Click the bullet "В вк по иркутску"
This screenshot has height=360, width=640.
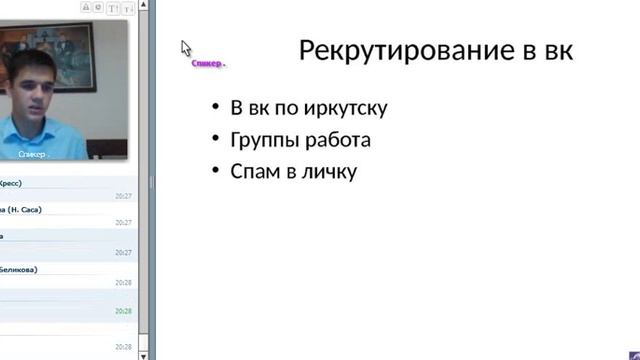pos(309,108)
